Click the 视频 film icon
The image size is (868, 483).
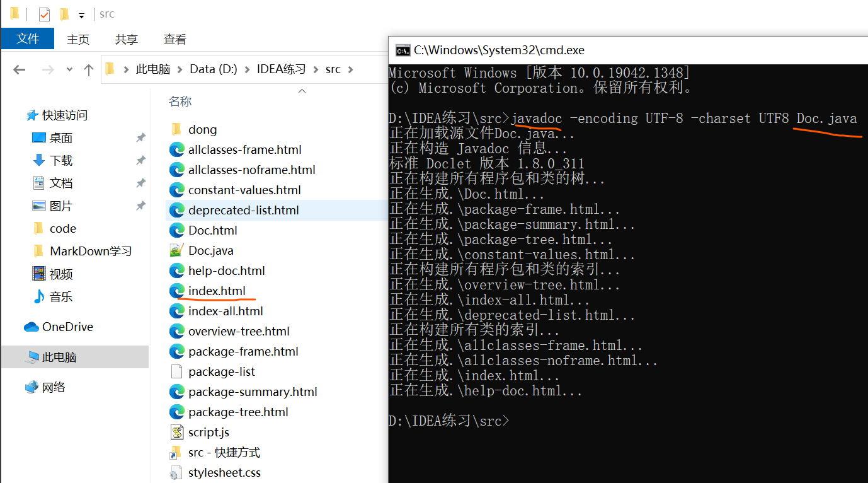click(x=39, y=274)
